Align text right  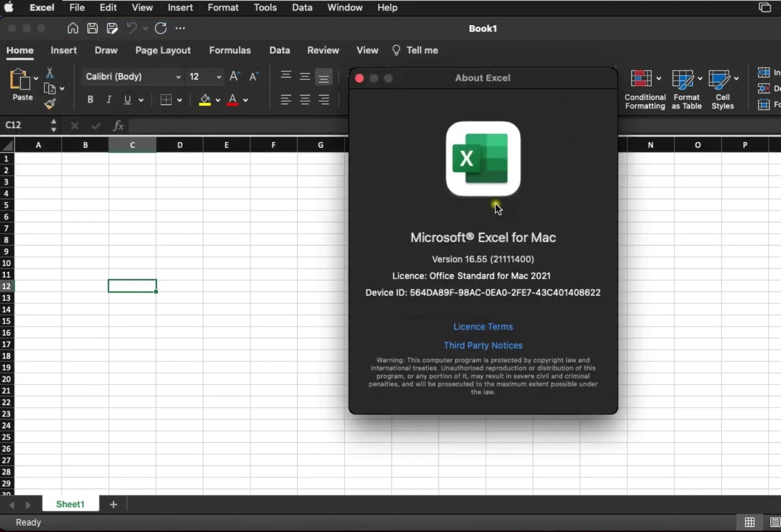point(324,100)
